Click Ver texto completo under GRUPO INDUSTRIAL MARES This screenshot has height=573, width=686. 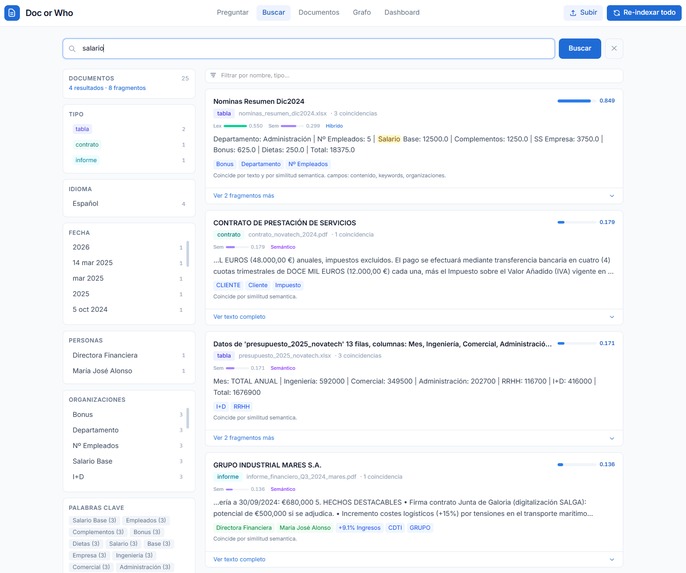coord(239,559)
